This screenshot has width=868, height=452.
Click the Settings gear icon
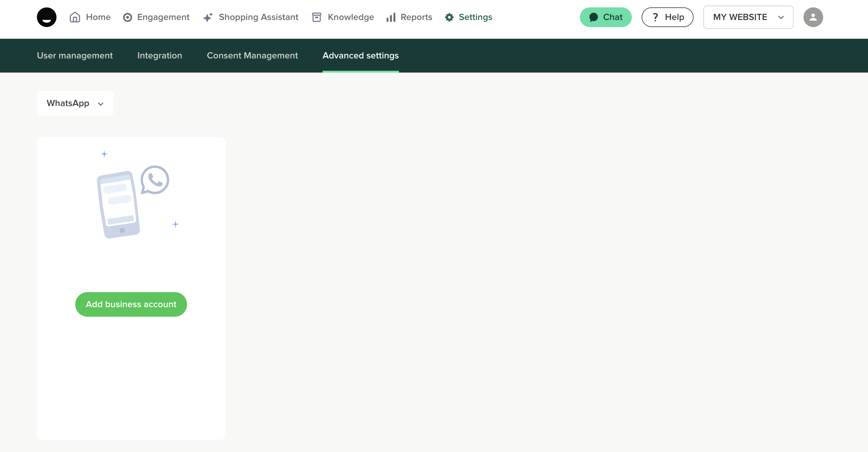click(x=449, y=17)
